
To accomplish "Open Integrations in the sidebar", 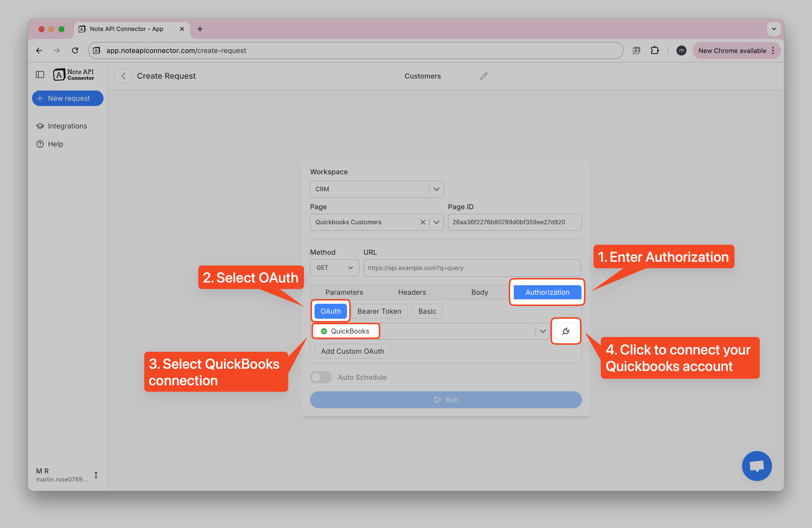I will point(62,126).
